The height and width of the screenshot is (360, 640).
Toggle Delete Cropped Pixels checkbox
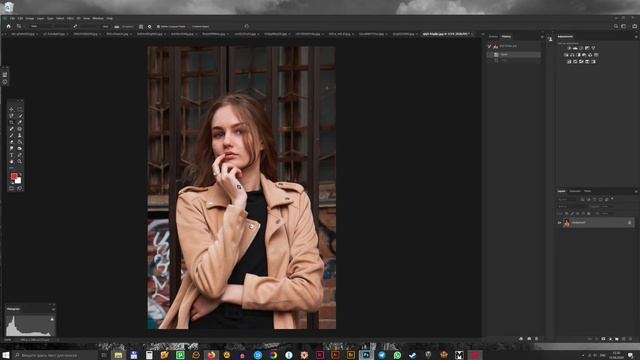click(x=158, y=26)
